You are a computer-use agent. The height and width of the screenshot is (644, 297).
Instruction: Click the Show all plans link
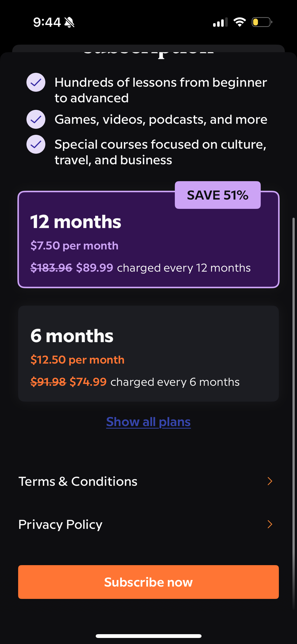(x=148, y=422)
